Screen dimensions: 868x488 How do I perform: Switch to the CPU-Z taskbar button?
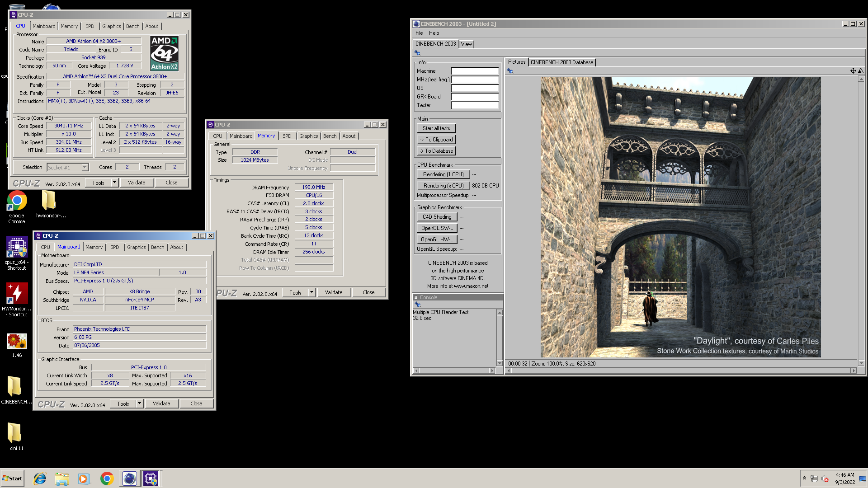pos(151,479)
